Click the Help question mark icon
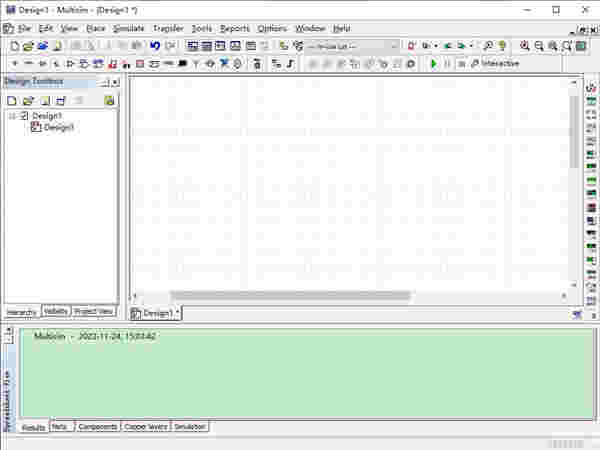The height and width of the screenshot is (450, 600). point(502,46)
